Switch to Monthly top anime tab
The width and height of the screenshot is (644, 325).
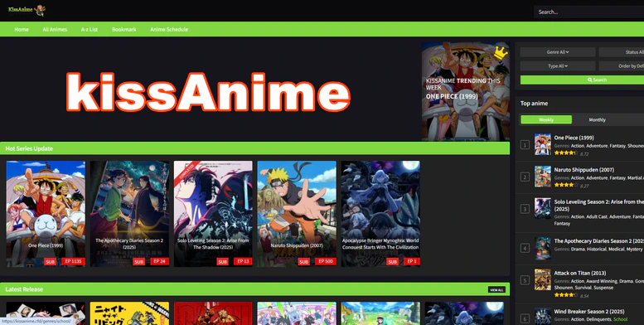pyautogui.click(x=598, y=119)
